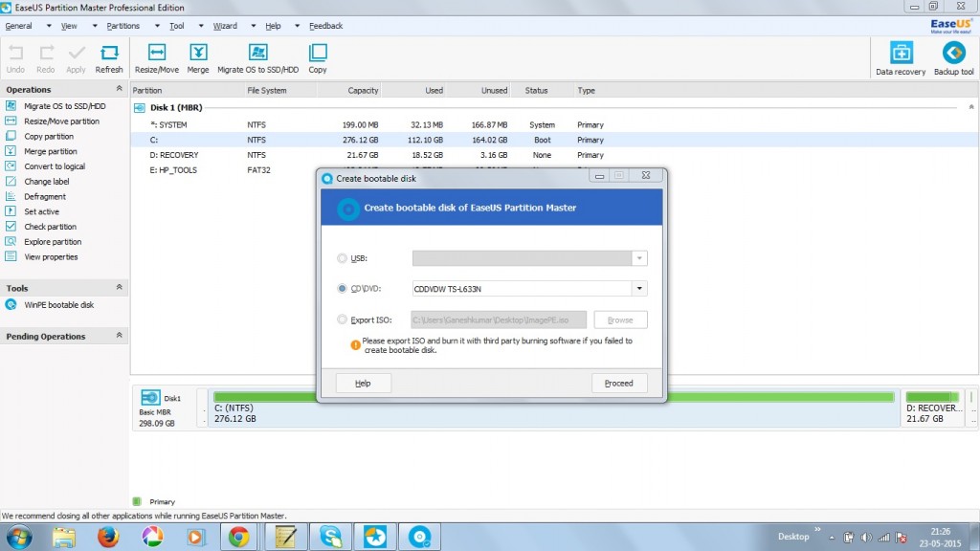Click the Windows Start button

click(19, 537)
